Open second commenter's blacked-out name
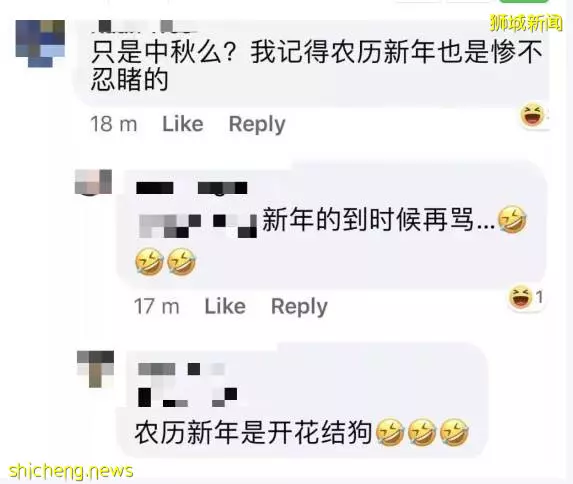 click(x=192, y=188)
